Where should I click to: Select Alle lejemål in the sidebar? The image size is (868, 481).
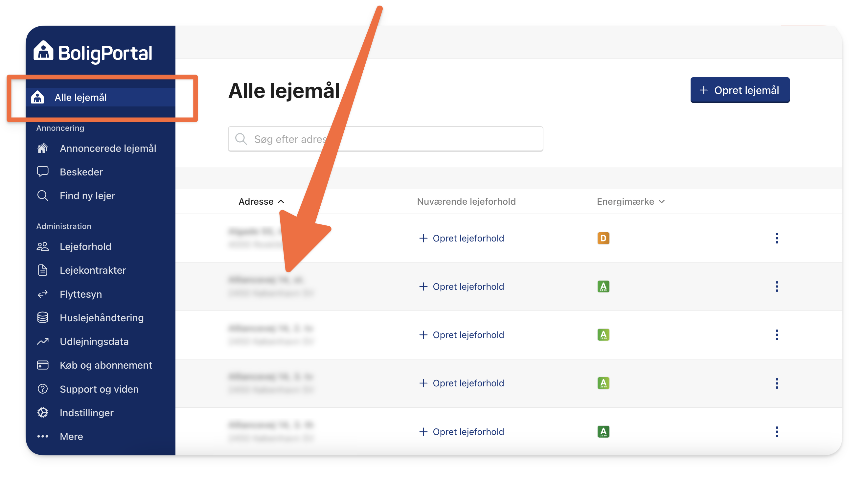point(101,97)
